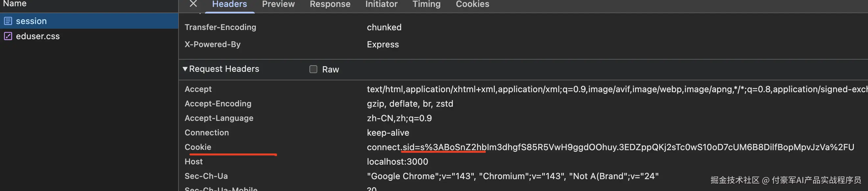868x191 pixels.
Task: Click the Host header name
Action: [193, 162]
